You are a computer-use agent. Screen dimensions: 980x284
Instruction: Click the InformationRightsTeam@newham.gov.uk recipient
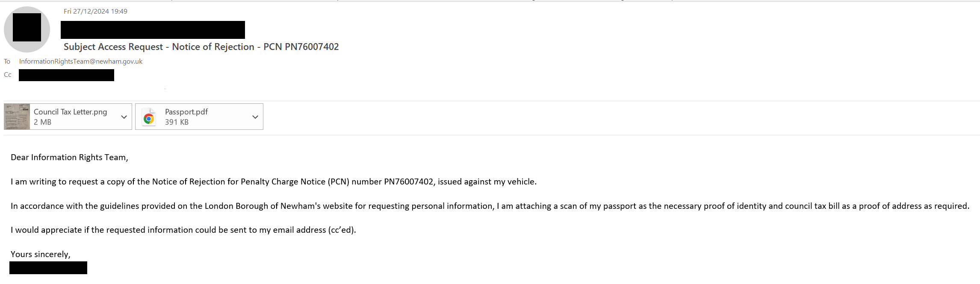(81, 61)
